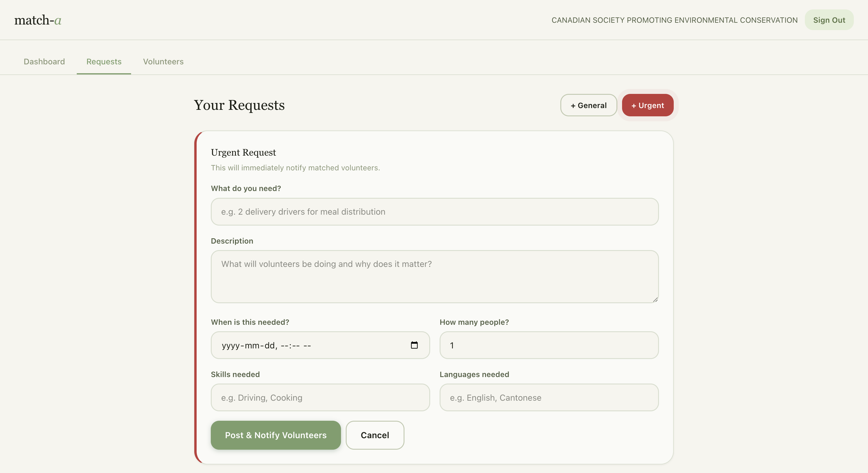Open the Requests tab

click(x=104, y=62)
